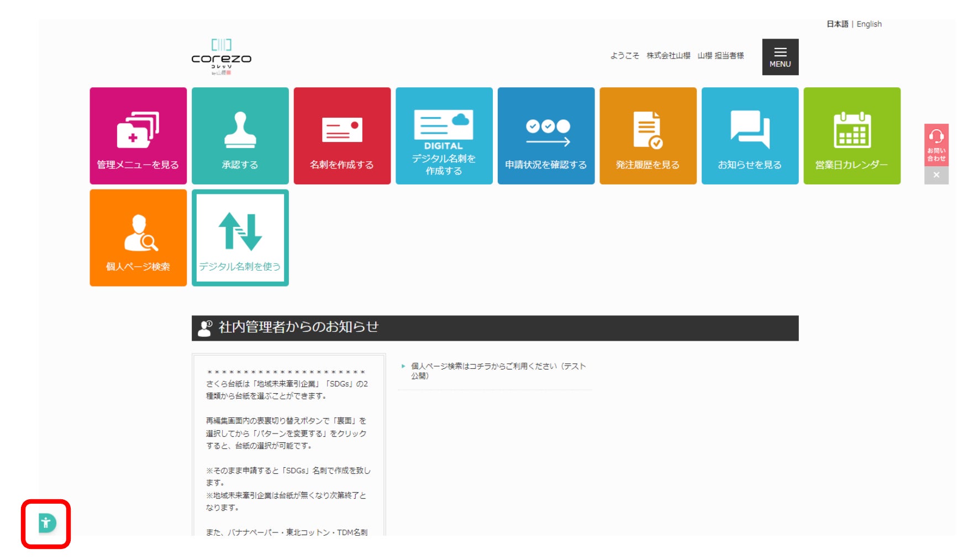This screenshot has height=560, width=979.
Task: Open the 個人ページ検索はコチラから notice link
Action: pyautogui.click(x=498, y=371)
